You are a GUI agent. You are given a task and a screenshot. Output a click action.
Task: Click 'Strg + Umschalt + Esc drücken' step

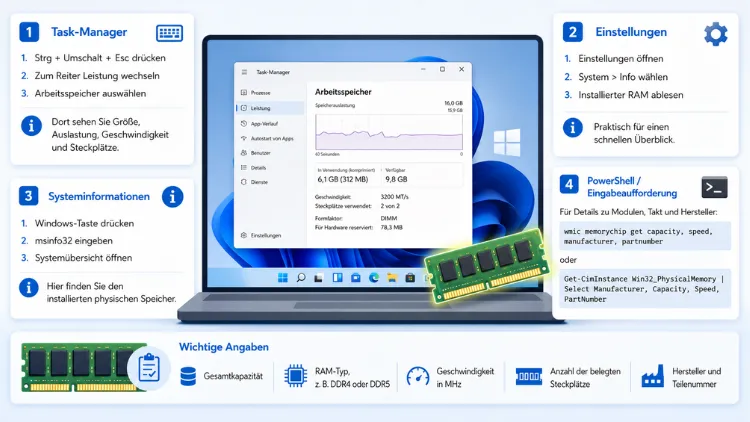pos(99,58)
